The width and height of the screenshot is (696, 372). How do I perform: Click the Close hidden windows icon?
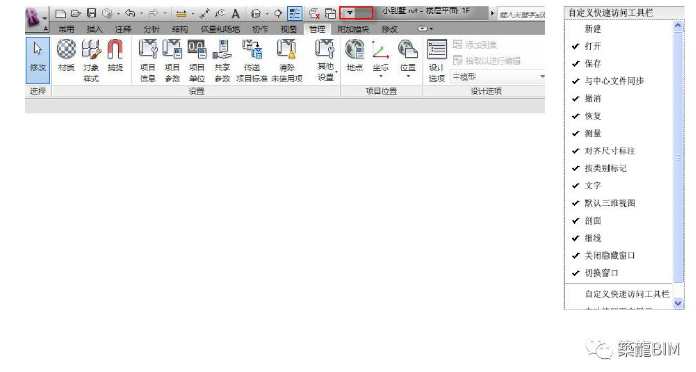click(x=315, y=14)
